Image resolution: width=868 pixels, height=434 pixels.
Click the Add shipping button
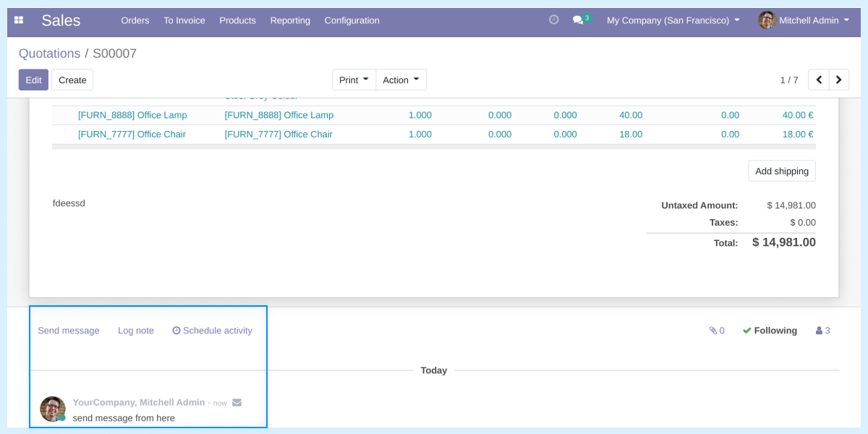(781, 171)
